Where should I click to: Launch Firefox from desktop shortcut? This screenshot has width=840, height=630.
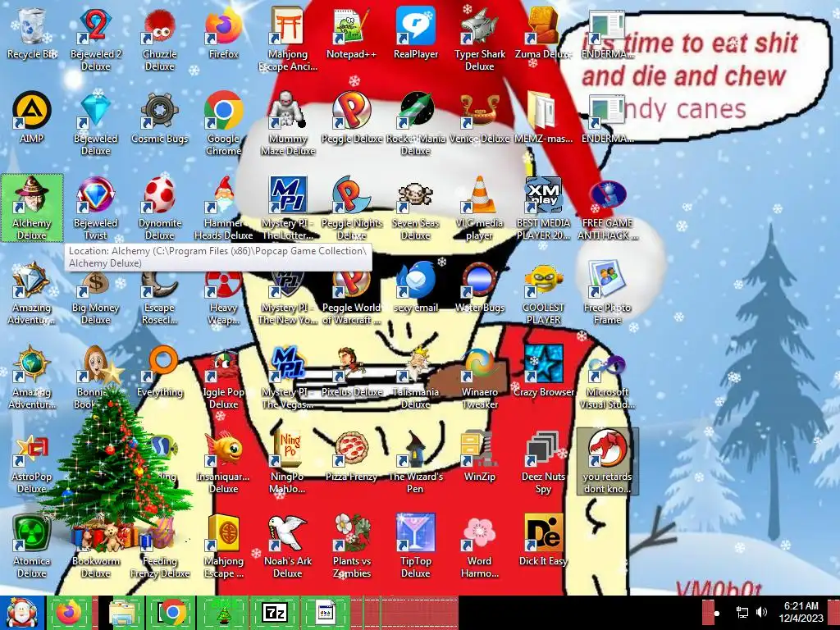223,33
